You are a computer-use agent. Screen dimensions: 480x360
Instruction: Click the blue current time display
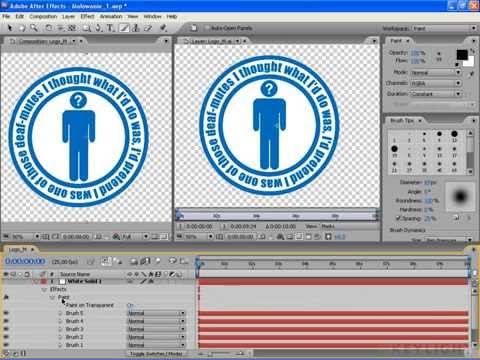click(x=25, y=261)
